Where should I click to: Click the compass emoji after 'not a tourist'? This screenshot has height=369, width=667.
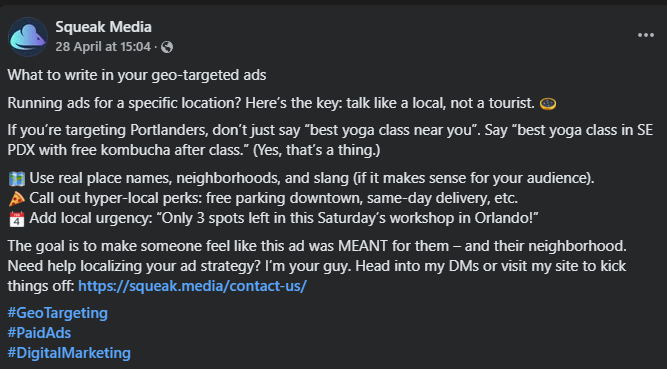[x=547, y=103]
